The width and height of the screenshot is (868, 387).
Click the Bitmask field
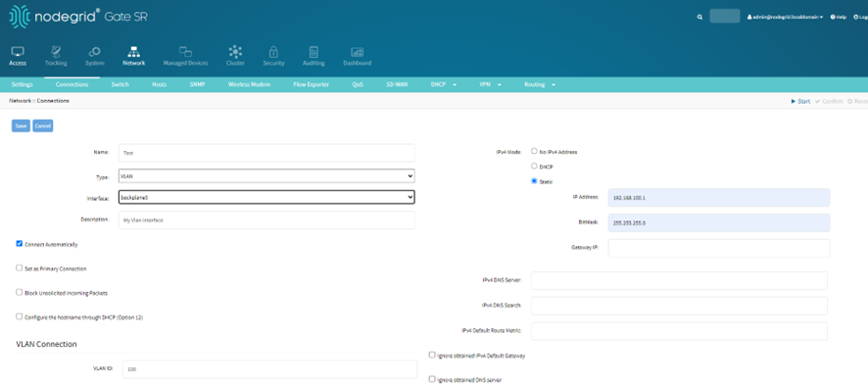[x=718, y=223]
